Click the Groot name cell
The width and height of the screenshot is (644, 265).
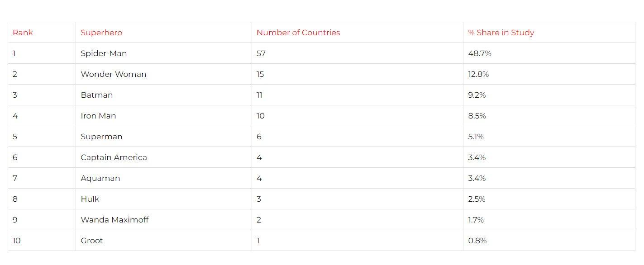tap(92, 241)
